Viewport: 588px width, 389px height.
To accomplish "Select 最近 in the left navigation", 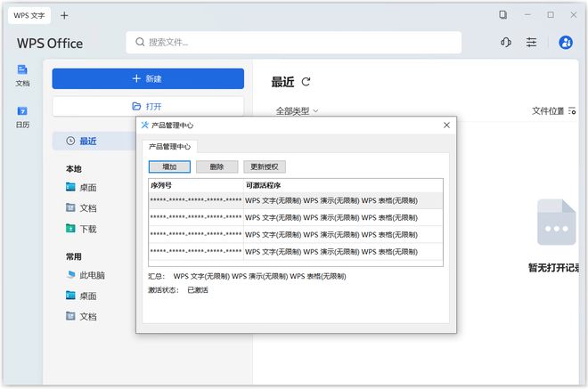I will point(94,141).
